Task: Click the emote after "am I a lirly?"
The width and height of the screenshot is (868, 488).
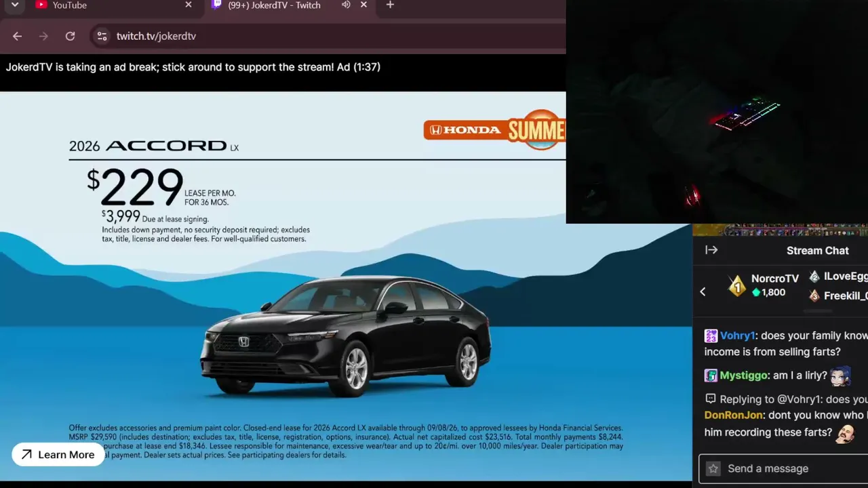Action: (x=840, y=375)
